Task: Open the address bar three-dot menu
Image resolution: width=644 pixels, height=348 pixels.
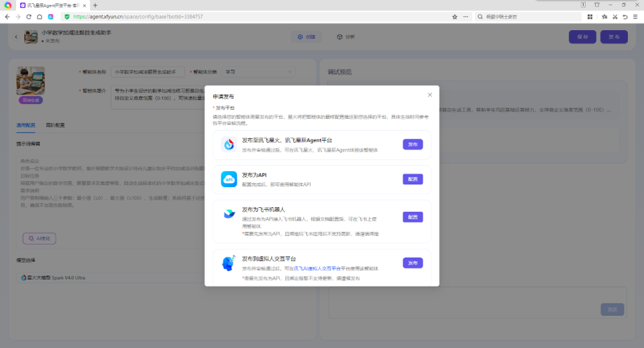Action: (466, 17)
